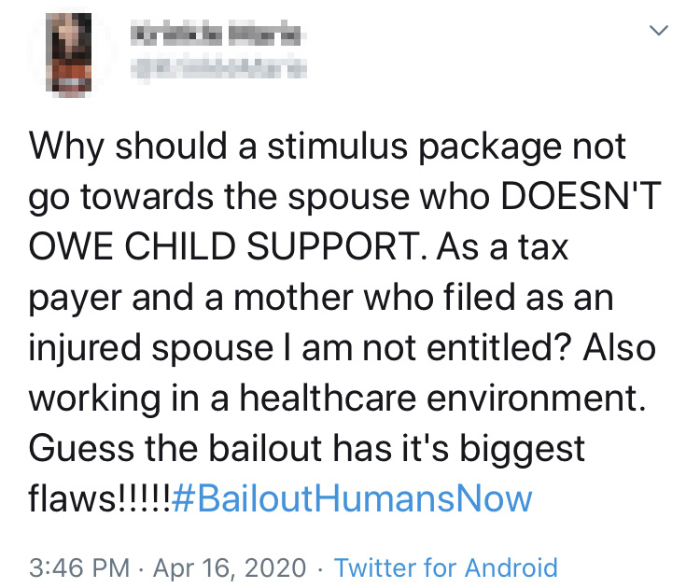700x588 pixels.
Task: Click the word 'DOESN'T' in the tweet
Action: 581,196
